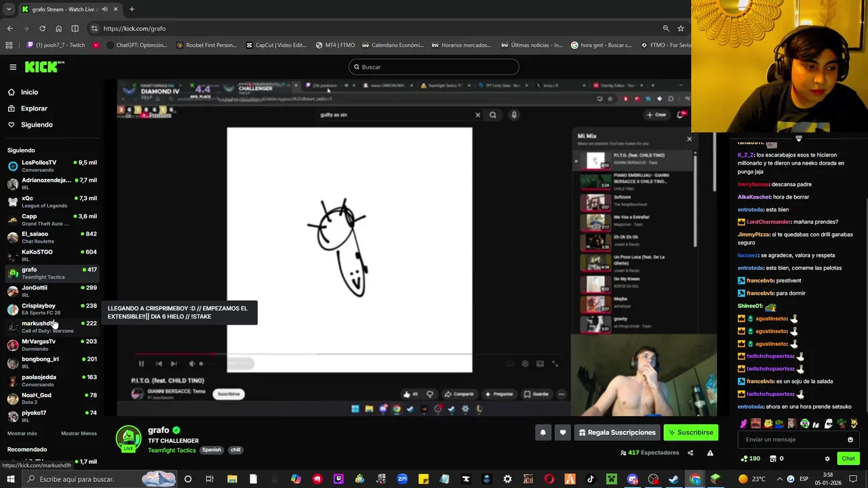This screenshot has height=488, width=868.
Task: Open channel points balance showing 190
Action: [x=750, y=459]
